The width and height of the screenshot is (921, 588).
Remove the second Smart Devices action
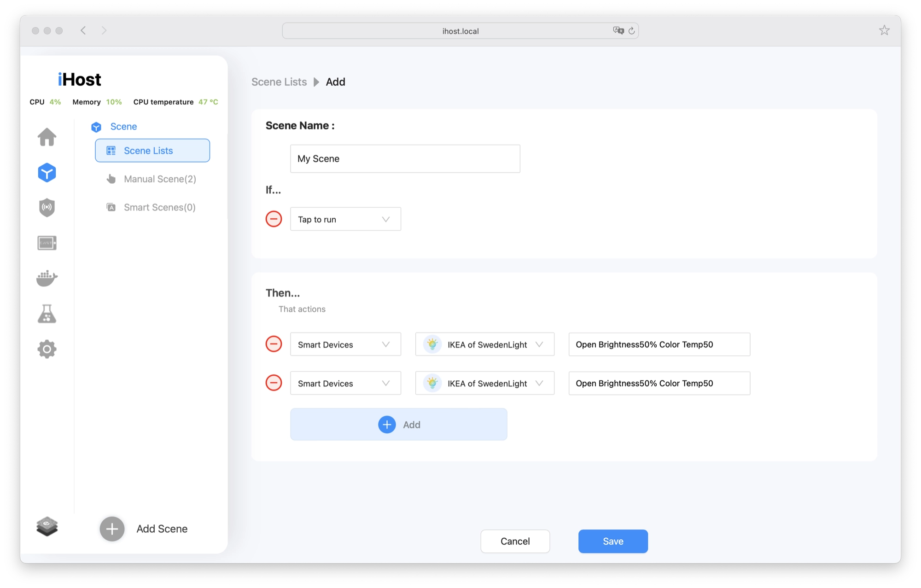coord(274,383)
